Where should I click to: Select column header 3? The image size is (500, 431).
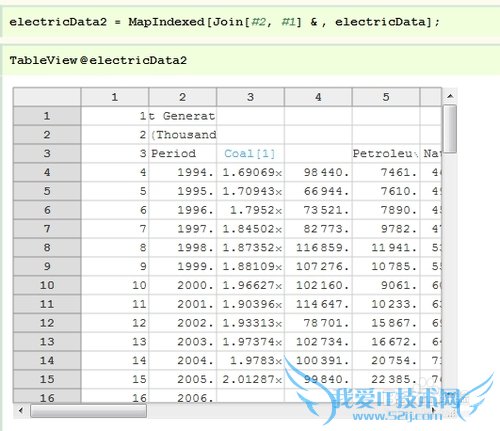[250, 97]
